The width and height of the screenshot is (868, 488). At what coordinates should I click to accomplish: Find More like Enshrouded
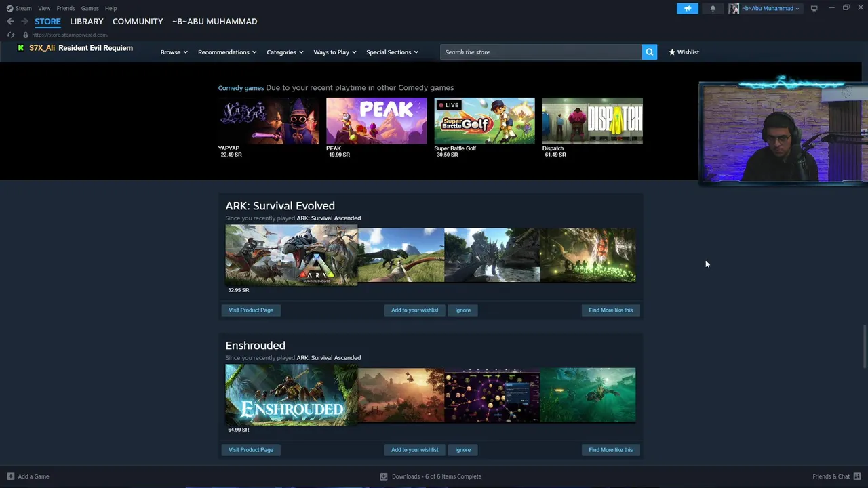click(x=610, y=450)
